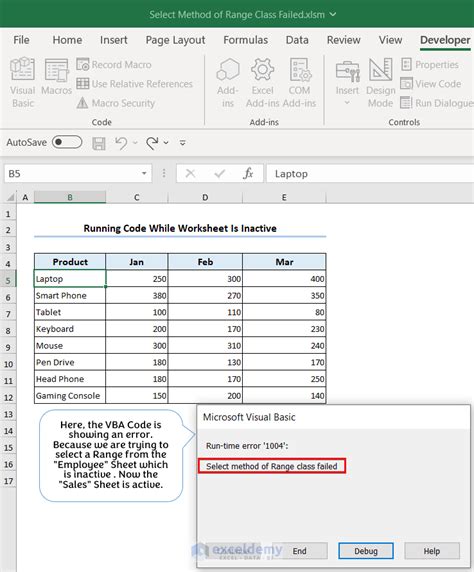The image size is (474, 572).
Task: Confirm formula bar entry with checkmark
Action: 220,173
